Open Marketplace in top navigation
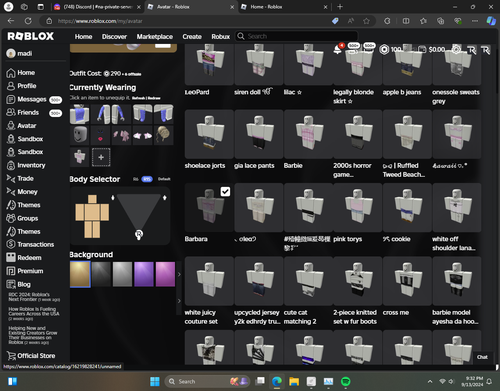Screen dimensions: 500x391 [x=155, y=37]
